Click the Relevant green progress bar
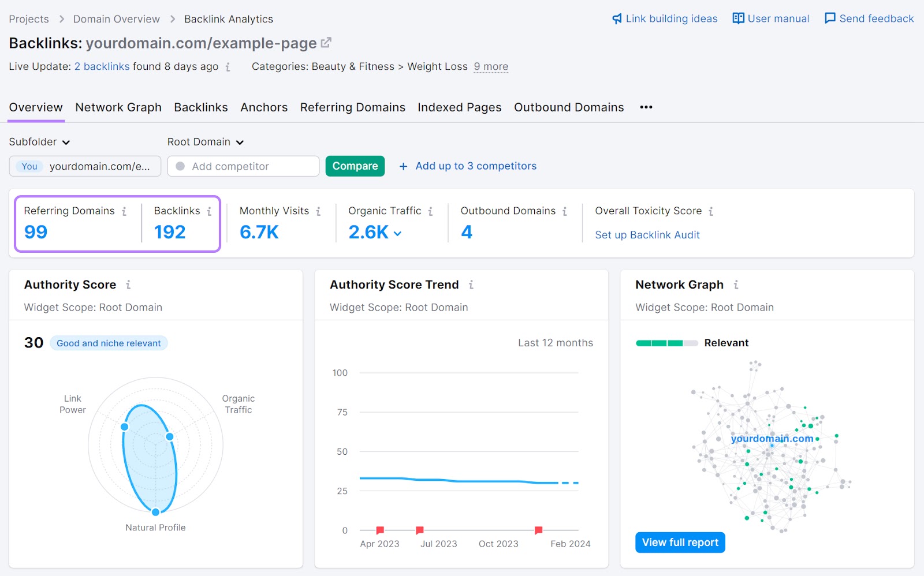 [x=667, y=343]
